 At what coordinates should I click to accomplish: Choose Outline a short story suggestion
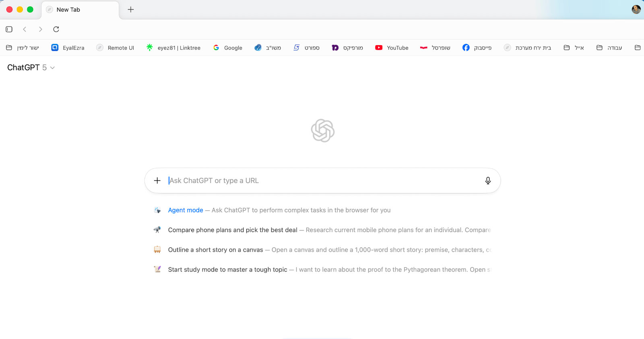point(215,250)
